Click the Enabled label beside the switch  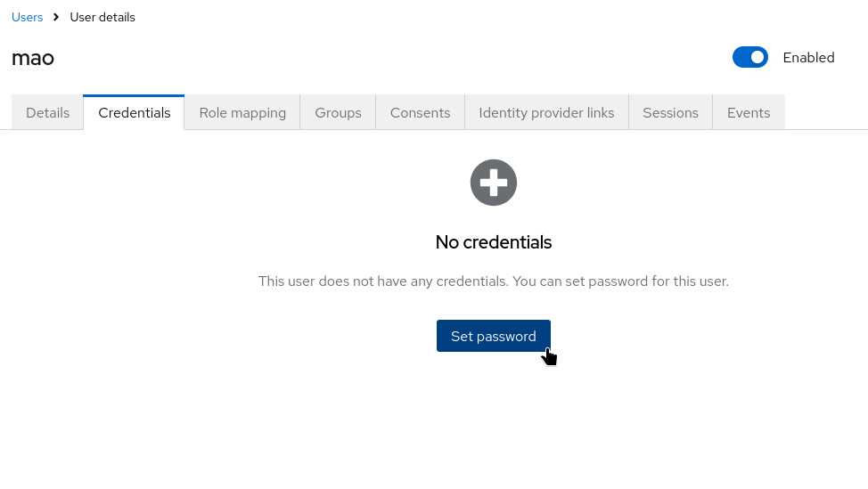tap(808, 58)
